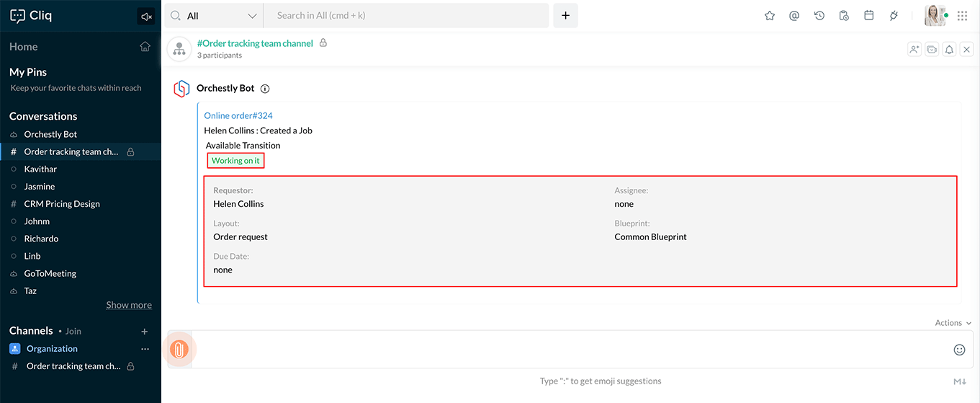Click the attachment paperclip icon
Screen dimensions: 980x403
pyautogui.click(x=179, y=350)
